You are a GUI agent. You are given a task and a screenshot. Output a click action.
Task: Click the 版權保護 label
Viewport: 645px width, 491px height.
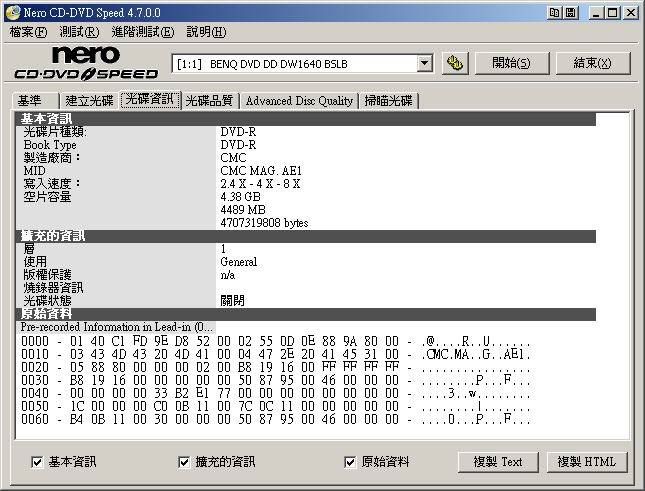tap(47, 275)
